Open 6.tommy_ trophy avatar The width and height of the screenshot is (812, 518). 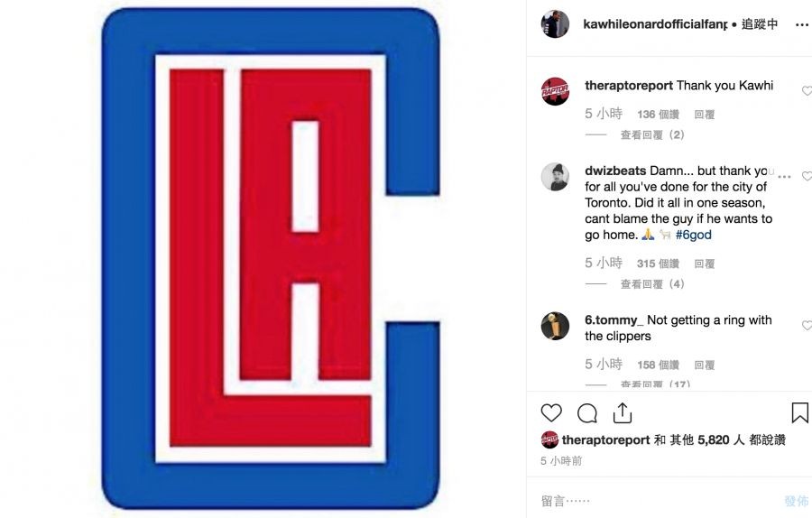(x=555, y=326)
